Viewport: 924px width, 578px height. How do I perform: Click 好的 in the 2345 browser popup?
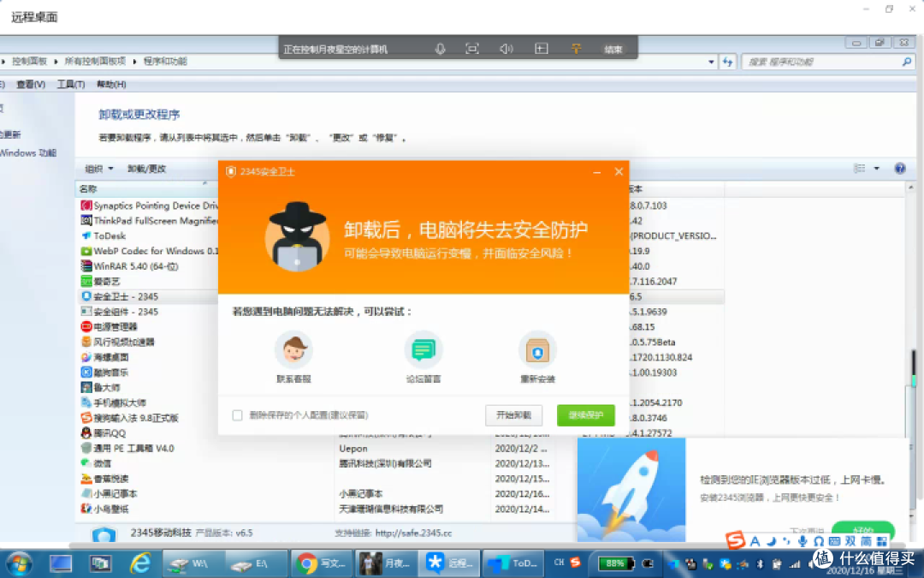[x=862, y=531]
